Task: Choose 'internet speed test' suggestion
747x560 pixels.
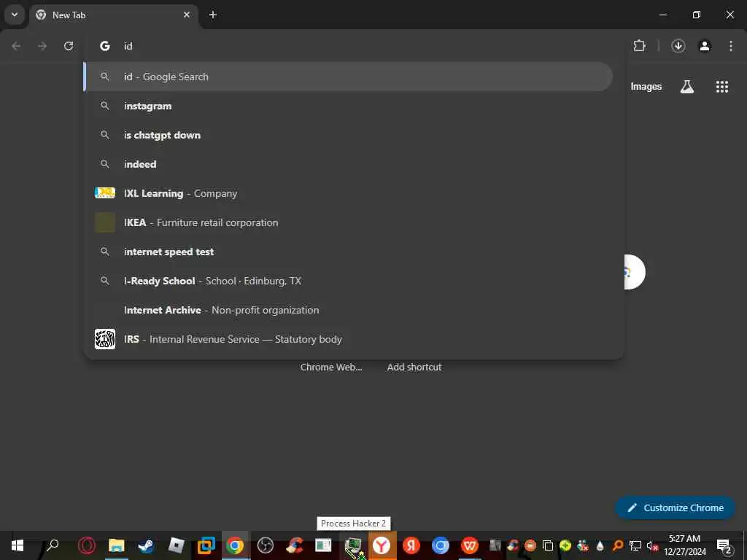Action: pyautogui.click(x=349, y=252)
